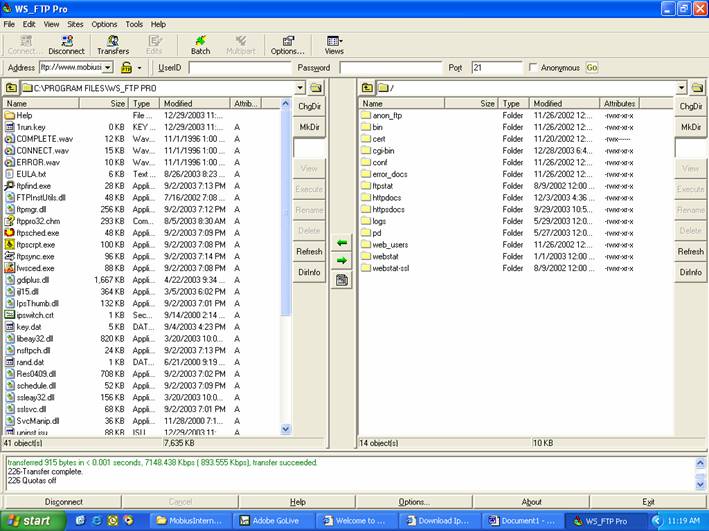Select the ftpsync.exe file icon

(9, 256)
